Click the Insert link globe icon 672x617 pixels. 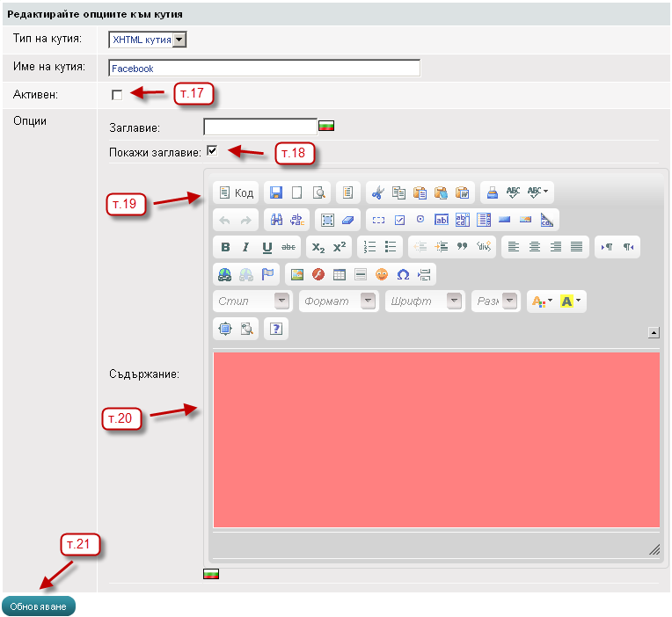[226, 274]
